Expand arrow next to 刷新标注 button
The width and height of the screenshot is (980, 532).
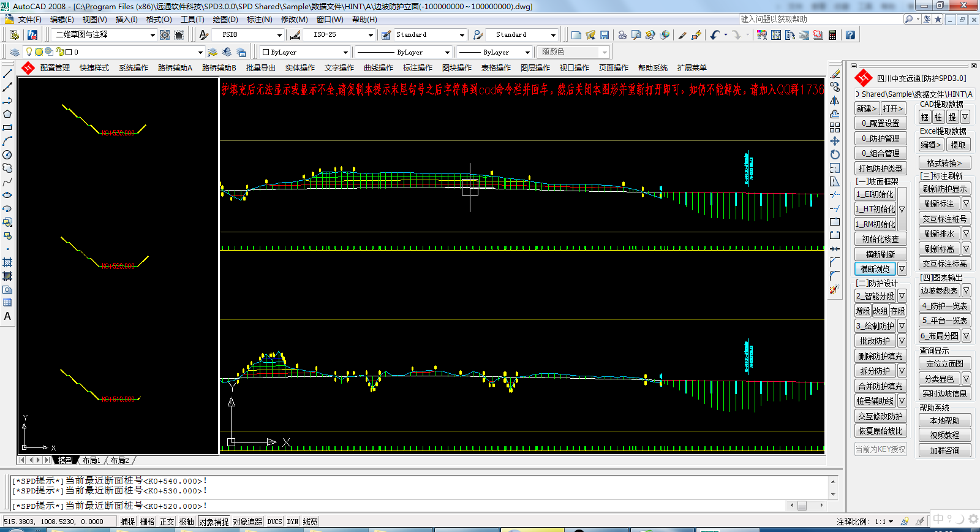click(966, 203)
